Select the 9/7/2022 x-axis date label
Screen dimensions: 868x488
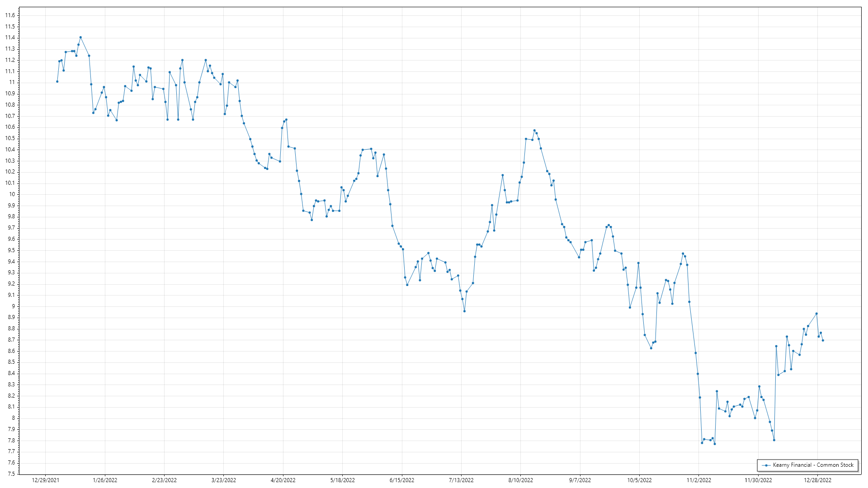580,480
